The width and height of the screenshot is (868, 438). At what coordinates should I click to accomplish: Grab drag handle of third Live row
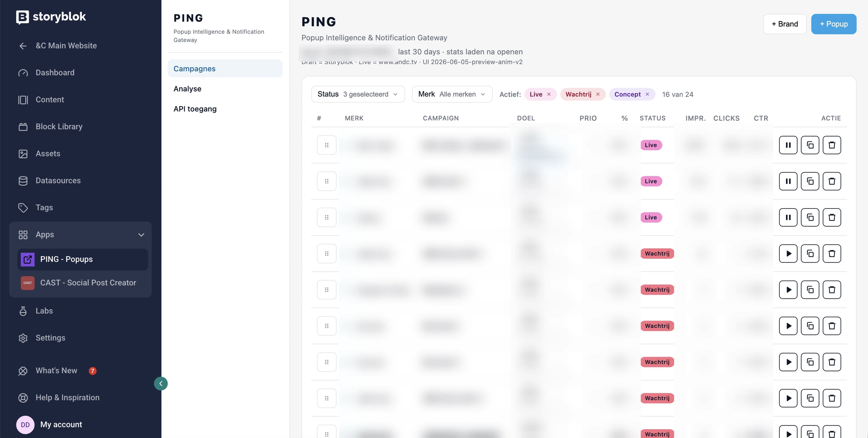pos(327,217)
